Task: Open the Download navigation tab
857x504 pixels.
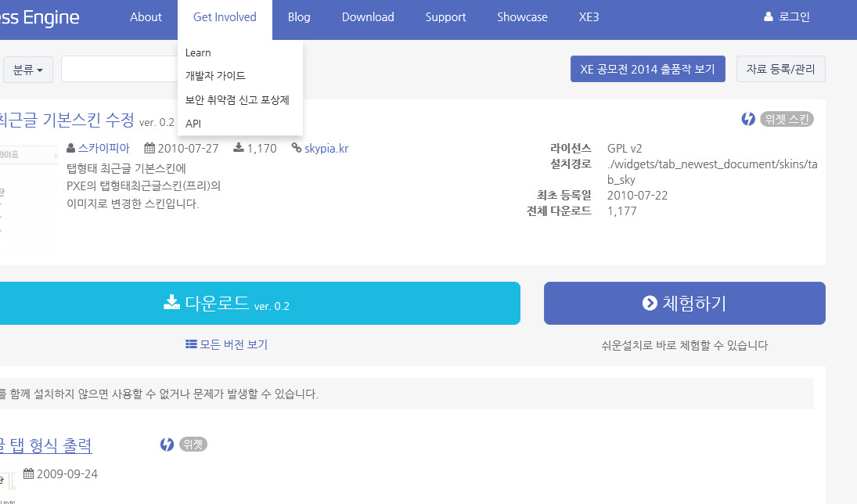Action: (368, 17)
